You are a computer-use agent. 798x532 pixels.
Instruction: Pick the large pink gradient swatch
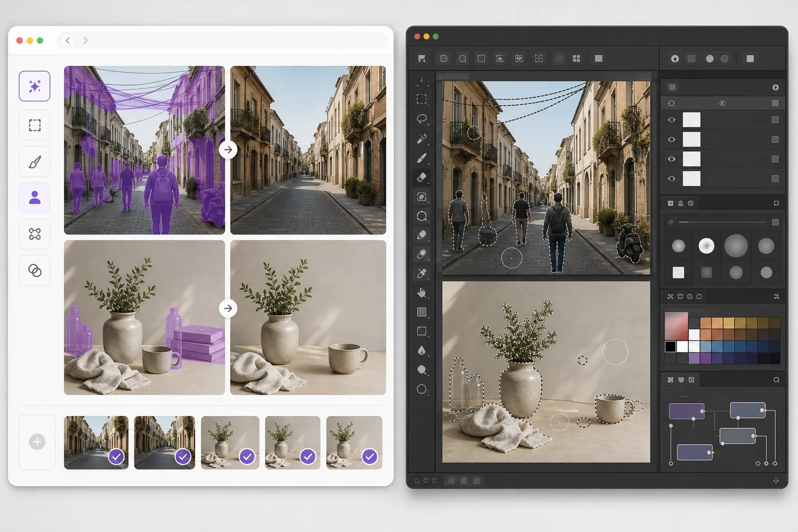(676, 326)
